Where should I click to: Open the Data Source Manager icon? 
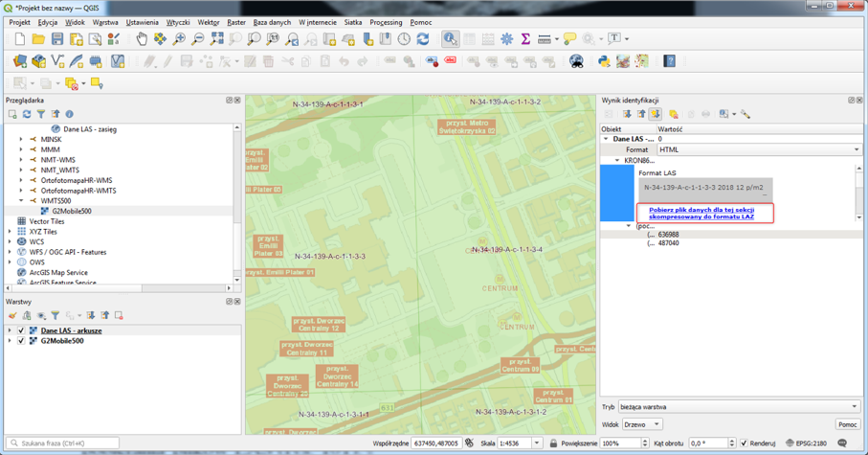click(x=20, y=61)
